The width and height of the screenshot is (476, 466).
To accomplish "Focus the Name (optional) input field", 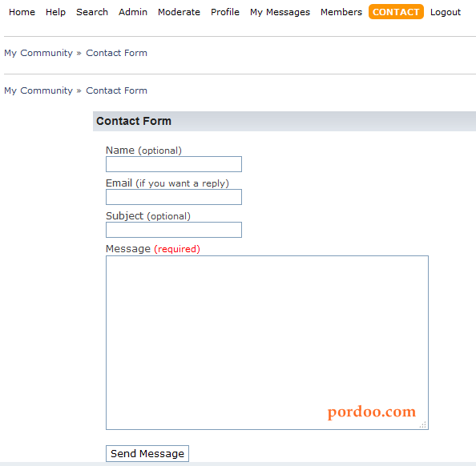I will 174,164.
